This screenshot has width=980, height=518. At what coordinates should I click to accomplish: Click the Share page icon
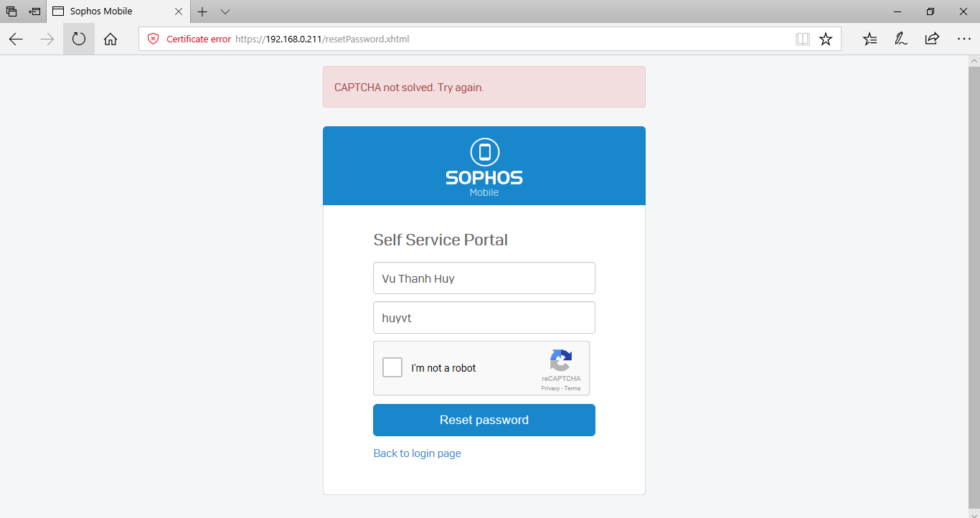(932, 39)
